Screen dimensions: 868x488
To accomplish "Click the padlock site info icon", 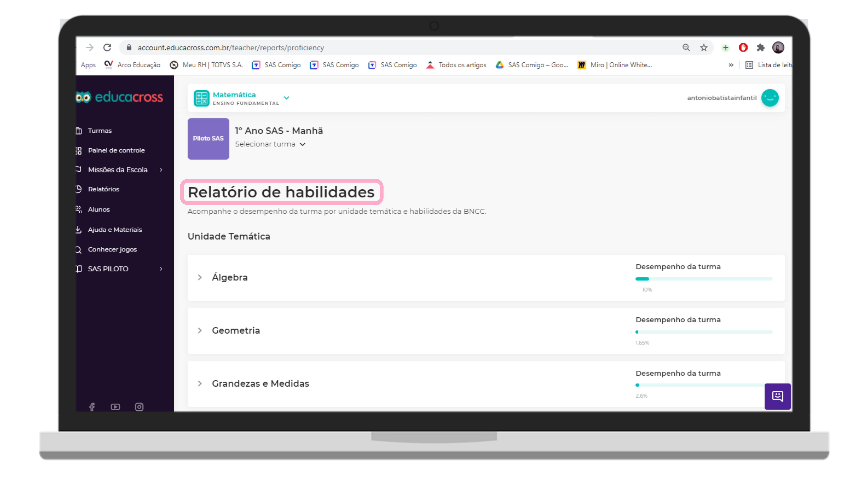I will click(129, 47).
